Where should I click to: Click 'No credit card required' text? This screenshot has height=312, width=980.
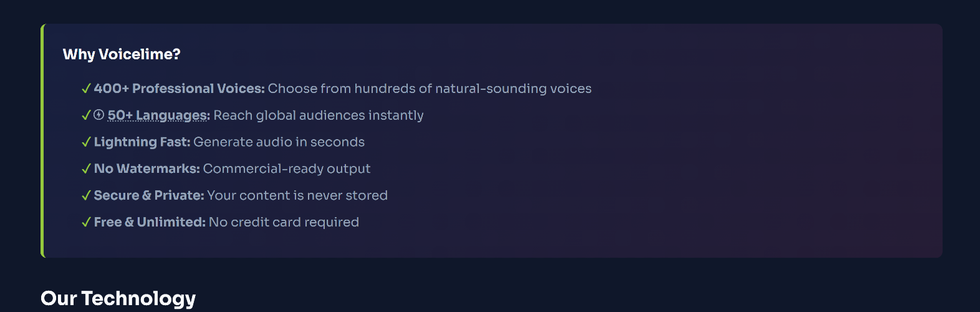tap(284, 223)
